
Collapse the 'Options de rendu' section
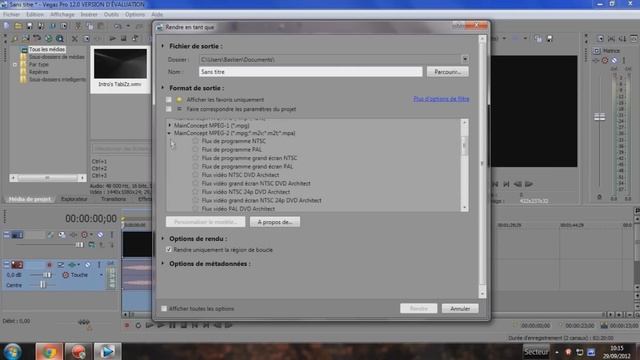(x=163, y=238)
